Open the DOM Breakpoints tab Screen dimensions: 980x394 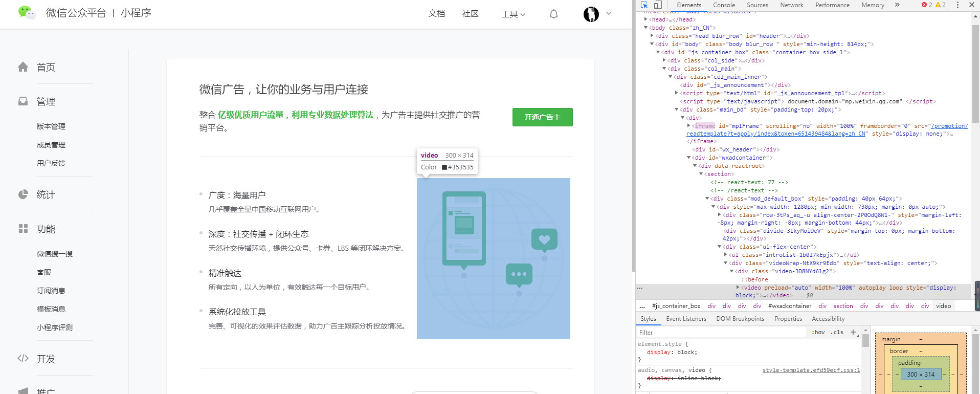tap(740, 319)
